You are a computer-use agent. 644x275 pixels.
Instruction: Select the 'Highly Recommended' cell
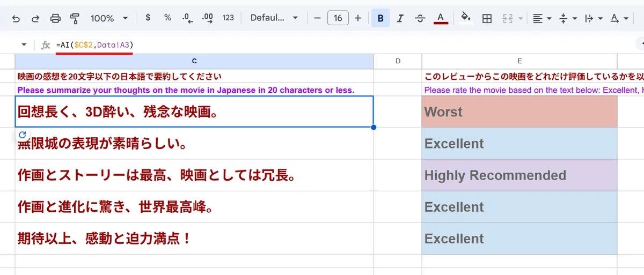519,175
